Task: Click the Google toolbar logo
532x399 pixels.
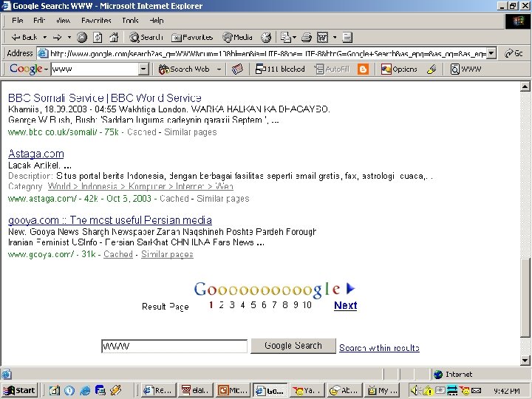Action: coord(26,69)
